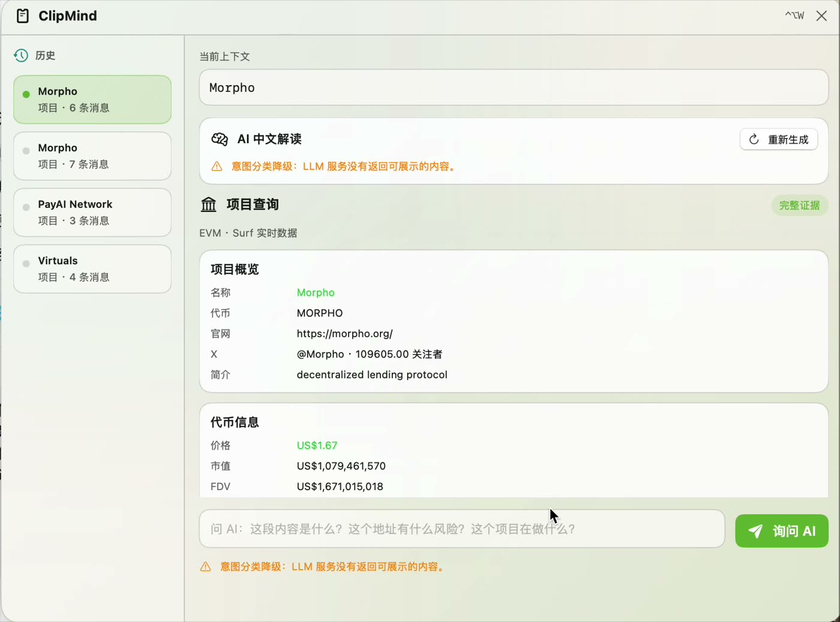Select the Morpho 6 条消息 history entry

[x=92, y=100]
